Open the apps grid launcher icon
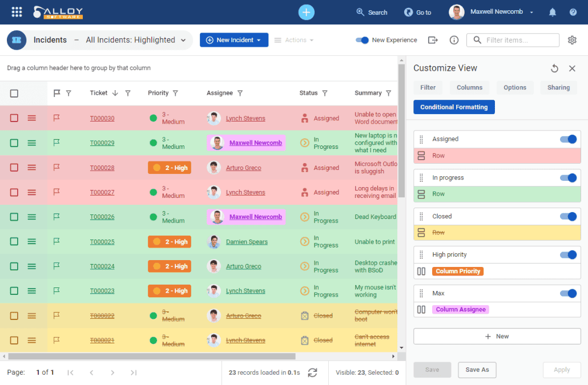The width and height of the screenshot is (588, 385). (x=17, y=12)
